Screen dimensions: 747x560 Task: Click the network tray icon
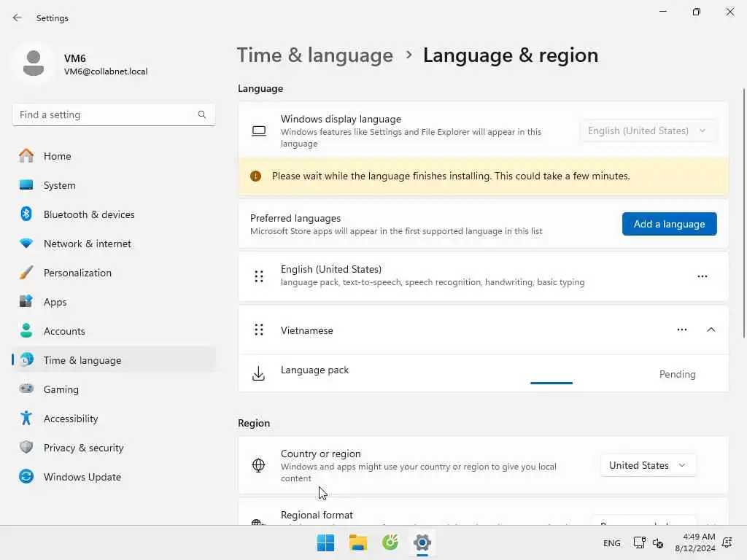[x=639, y=542]
